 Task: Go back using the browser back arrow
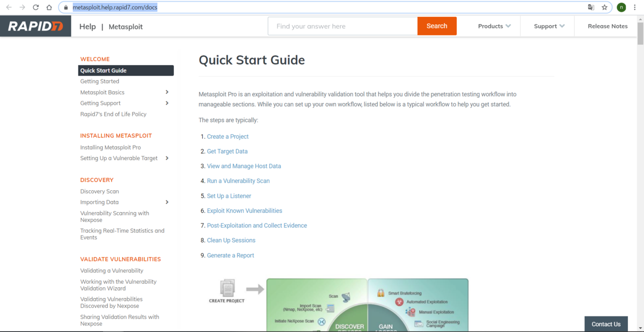[9, 8]
